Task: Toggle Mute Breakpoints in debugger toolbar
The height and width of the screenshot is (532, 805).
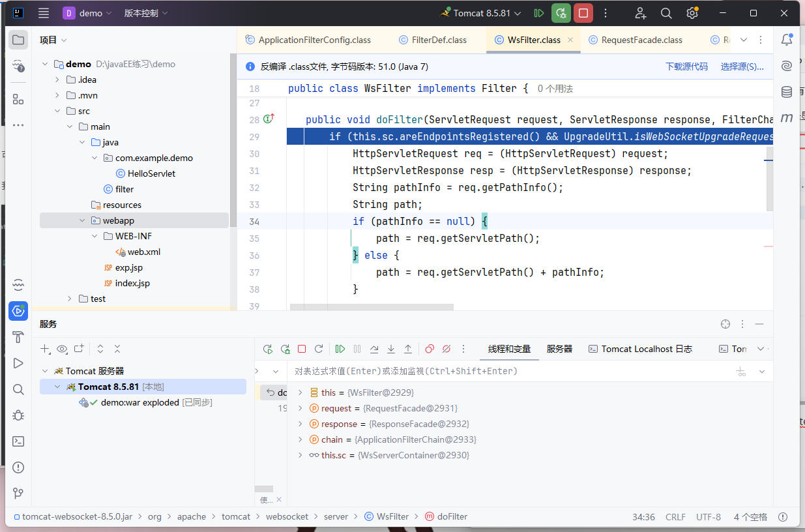Action: (446, 349)
